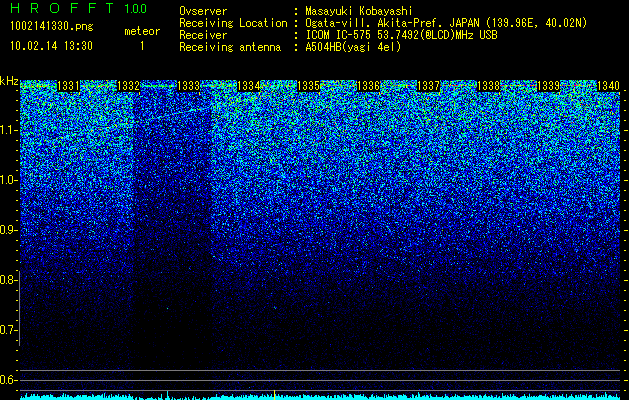The image size is (629, 400).
Task: Click the 1340 time marker
Action: pos(609,86)
